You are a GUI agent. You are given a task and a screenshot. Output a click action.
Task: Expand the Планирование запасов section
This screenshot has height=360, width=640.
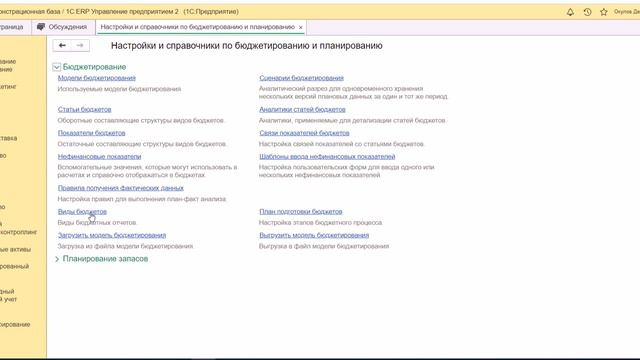(x=57, y=259)
